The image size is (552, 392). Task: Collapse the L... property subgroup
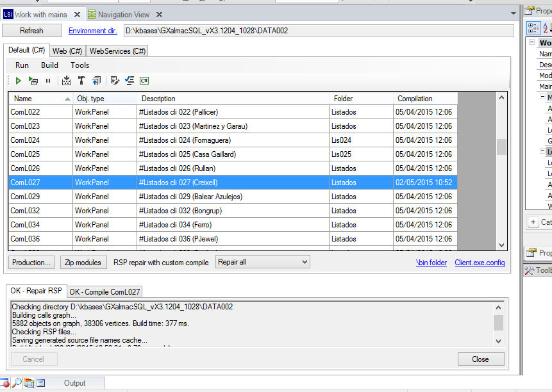[x=542, y=151]
